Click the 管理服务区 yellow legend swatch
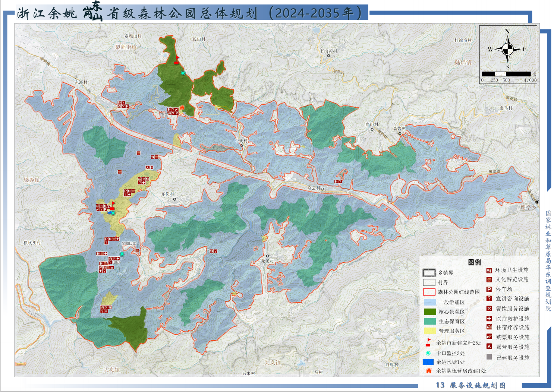Viewport: 554px width, 392px height. tap(430, 331)
